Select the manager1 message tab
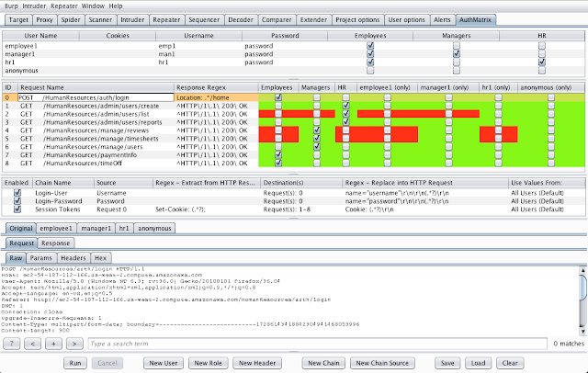 tap(92, 227)
